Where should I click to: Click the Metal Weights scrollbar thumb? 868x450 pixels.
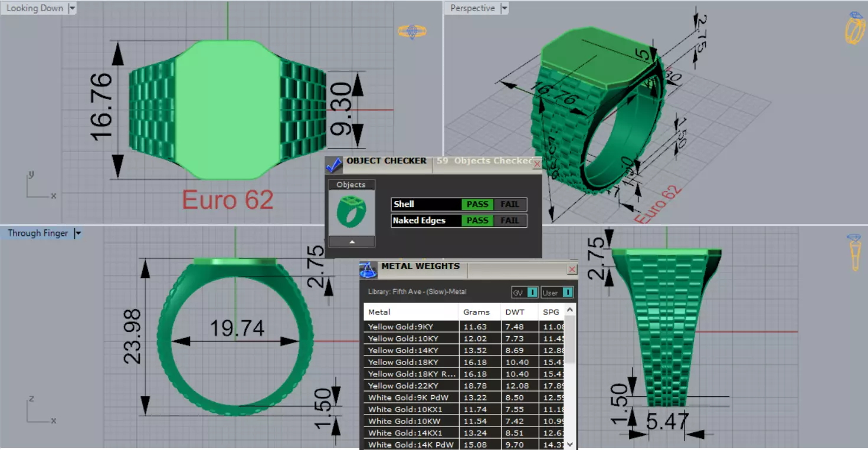click(570, 340)
